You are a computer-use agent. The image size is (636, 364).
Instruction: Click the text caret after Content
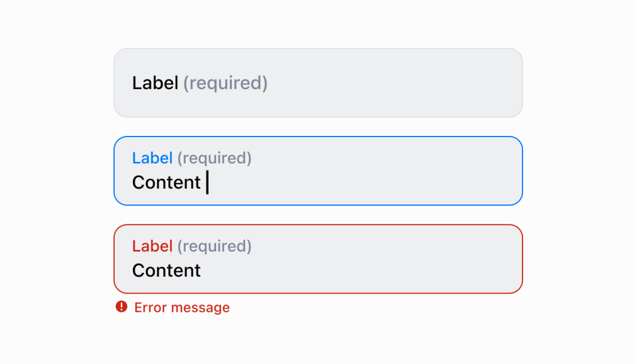[208, 183]
